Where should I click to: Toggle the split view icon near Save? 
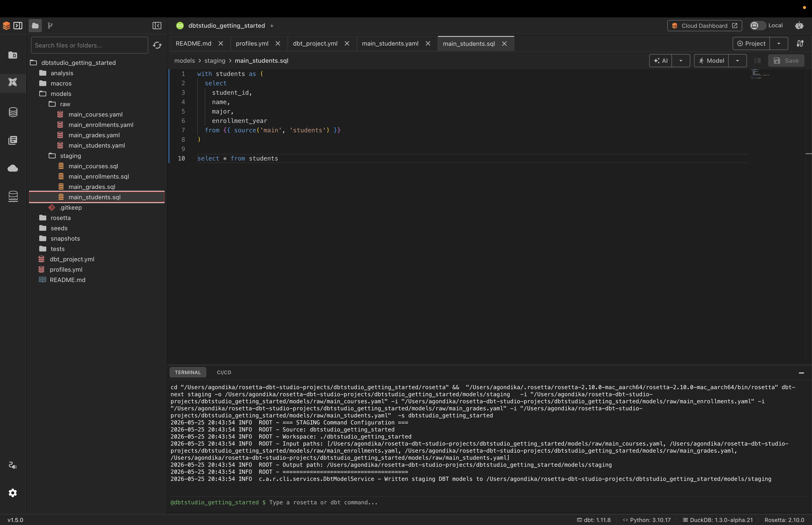pos(757,61)
